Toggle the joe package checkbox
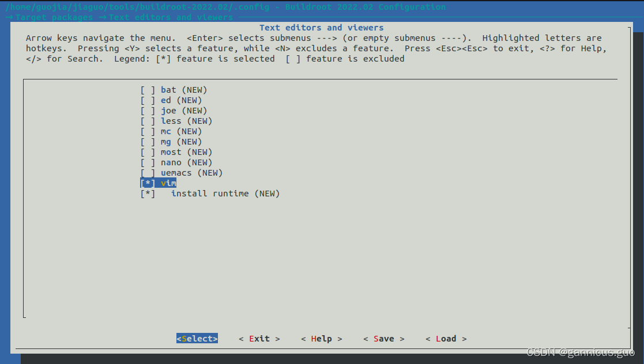This screenshot has width=644, height=364. pos(148,111)
